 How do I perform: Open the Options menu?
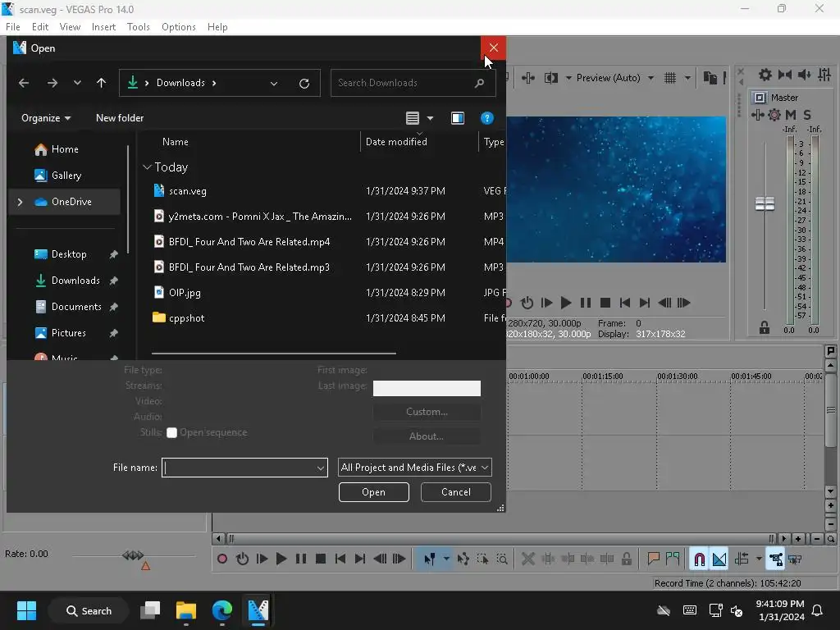[179, 27]
